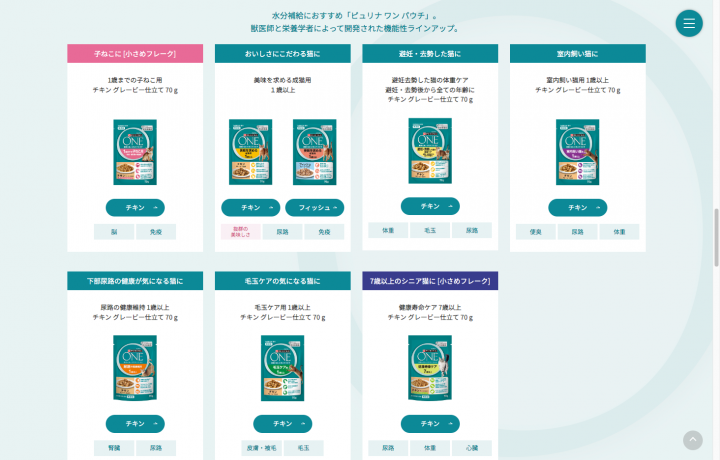Click チキン button under urinary health pouch
The width and height of the screenshot is (720, 460).
[x=135, y=424]
